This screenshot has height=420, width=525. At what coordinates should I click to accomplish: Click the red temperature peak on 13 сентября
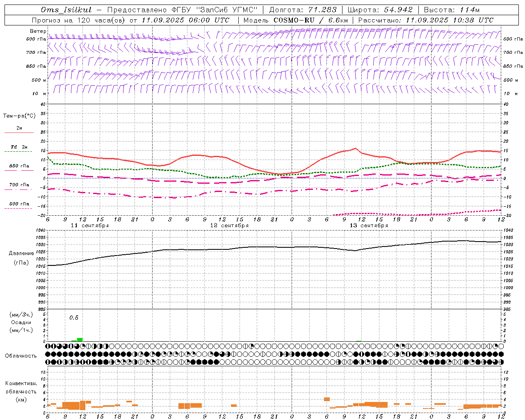[x=355, y=148]
